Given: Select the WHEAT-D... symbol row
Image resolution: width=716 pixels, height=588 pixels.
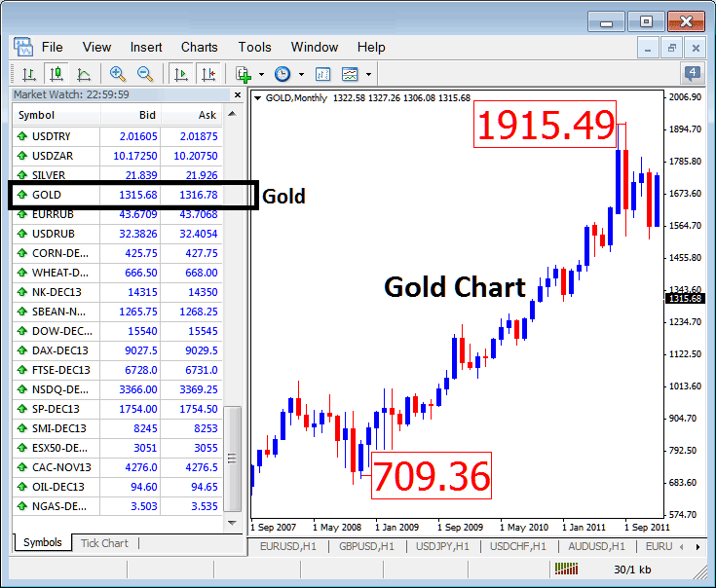Looking at the screenshot, I should [117, 273].
